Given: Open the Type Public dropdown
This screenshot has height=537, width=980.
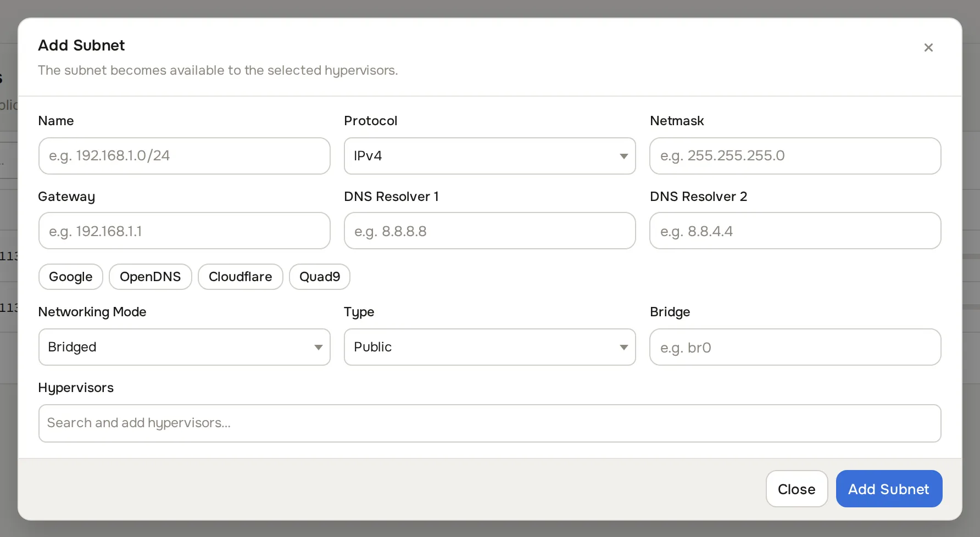Looking at the screenshot, I should click(x=490, y=347).
